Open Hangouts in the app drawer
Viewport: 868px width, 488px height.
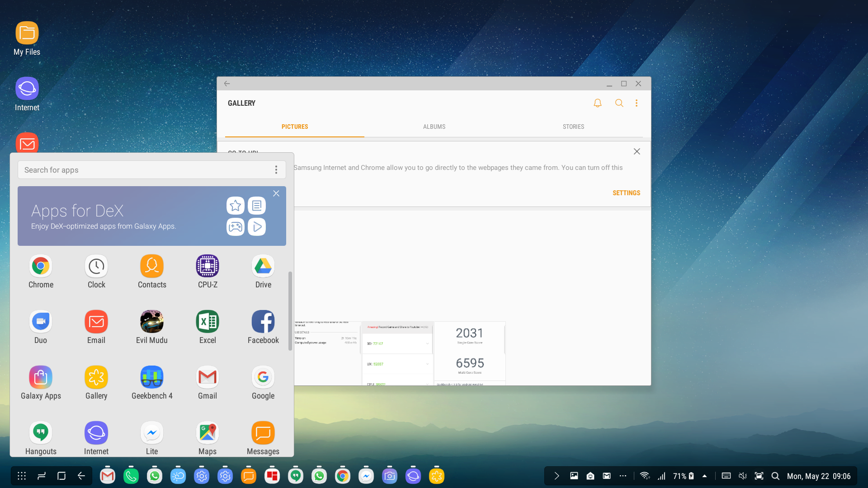41,438
